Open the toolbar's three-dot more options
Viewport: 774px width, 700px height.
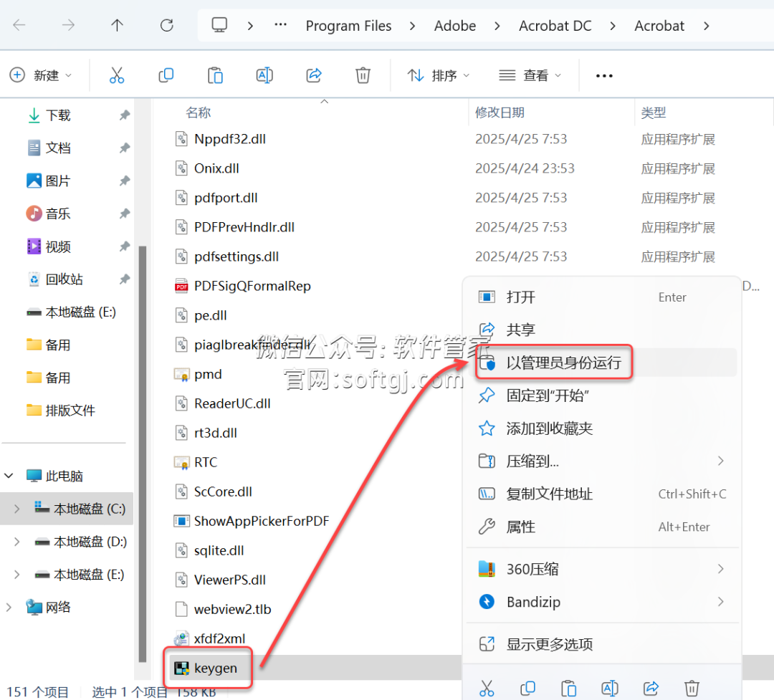[x=604, y=75]
